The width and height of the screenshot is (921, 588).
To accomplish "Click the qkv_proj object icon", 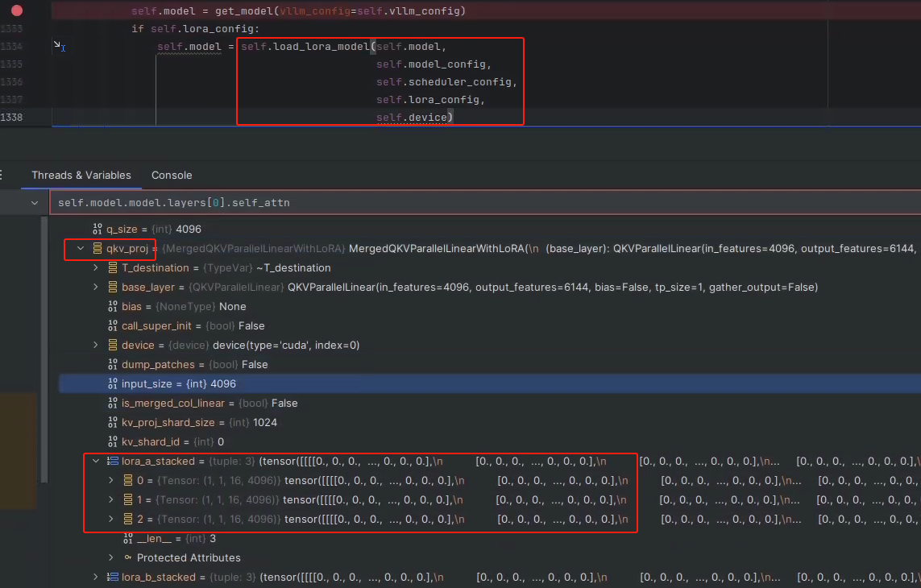I will click(x=97, y=248).
